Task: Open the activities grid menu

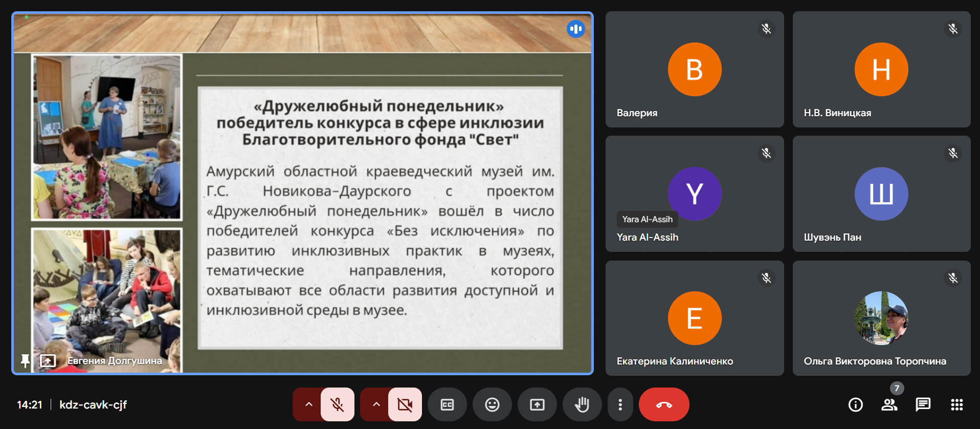Action: [957, 404]
